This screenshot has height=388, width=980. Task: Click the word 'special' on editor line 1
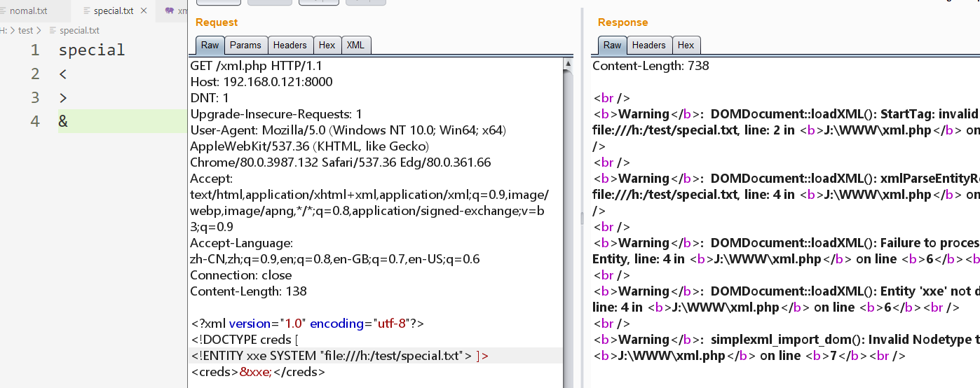pyautogui.click(x=92, y=50)
